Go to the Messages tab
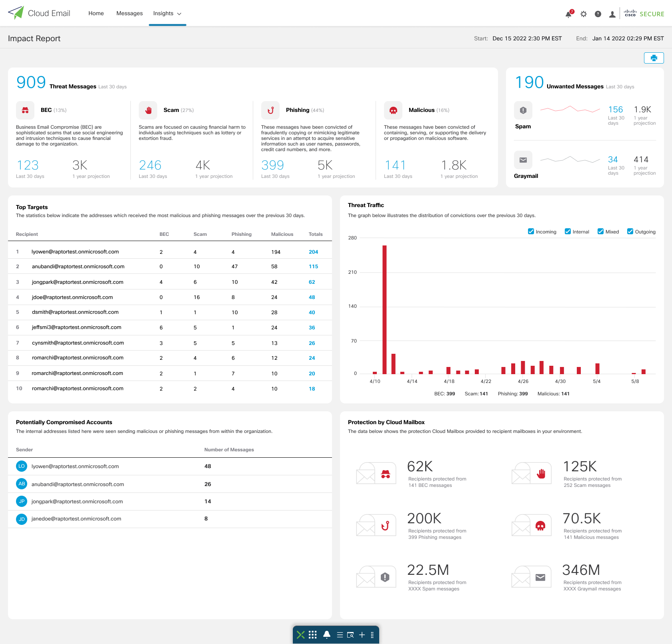 (129, 14)
